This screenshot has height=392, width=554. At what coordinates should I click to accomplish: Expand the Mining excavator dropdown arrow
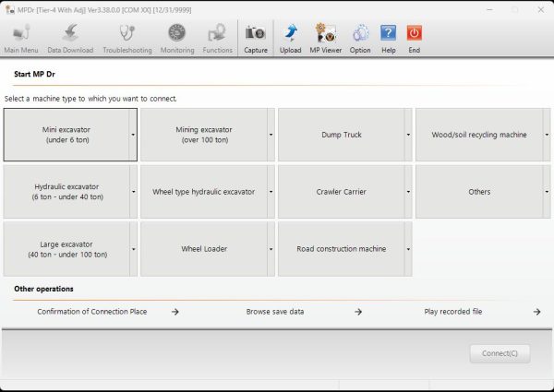[x=271, y=135]
